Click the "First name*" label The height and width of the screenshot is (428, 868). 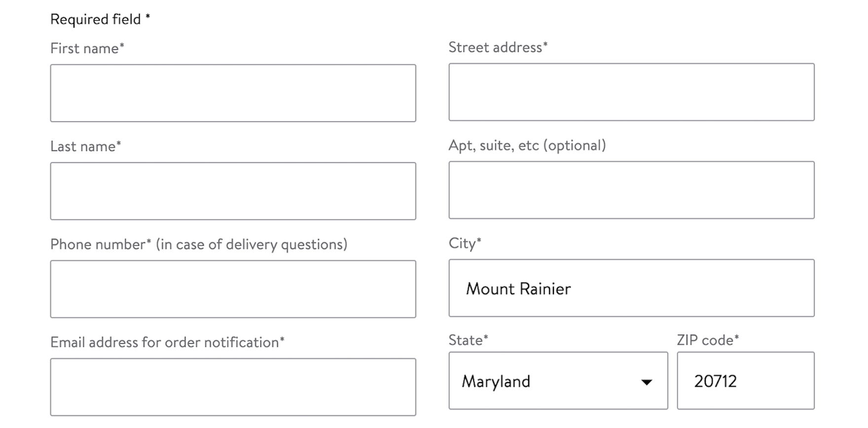coord(87,48)
